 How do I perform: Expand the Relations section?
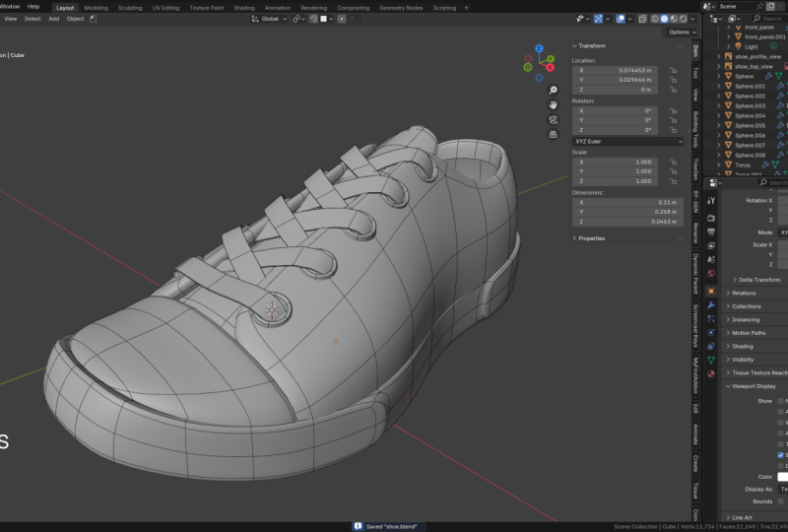[741, 293]
